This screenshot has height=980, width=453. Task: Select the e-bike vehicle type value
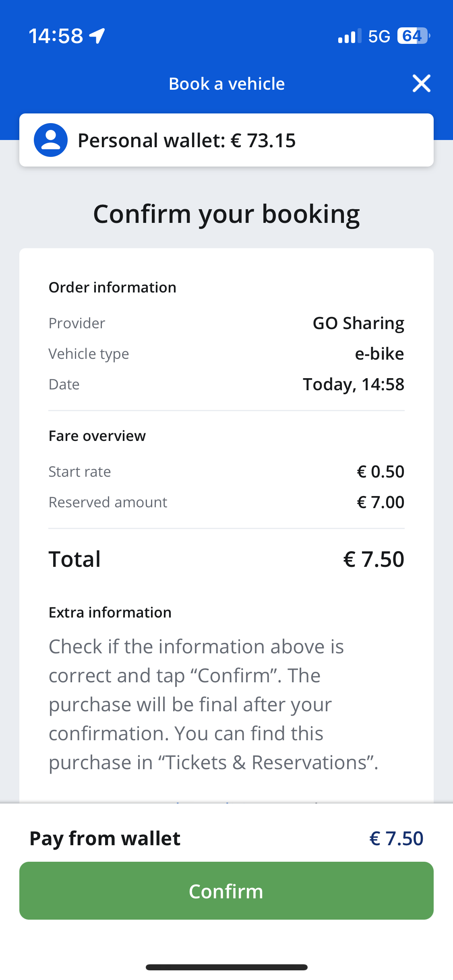[379, 354]
